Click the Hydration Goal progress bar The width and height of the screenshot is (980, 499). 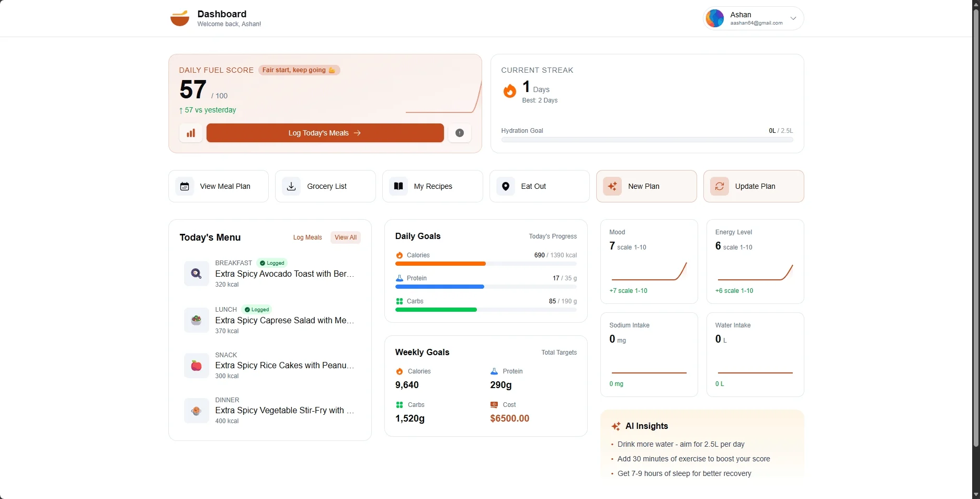647,140
